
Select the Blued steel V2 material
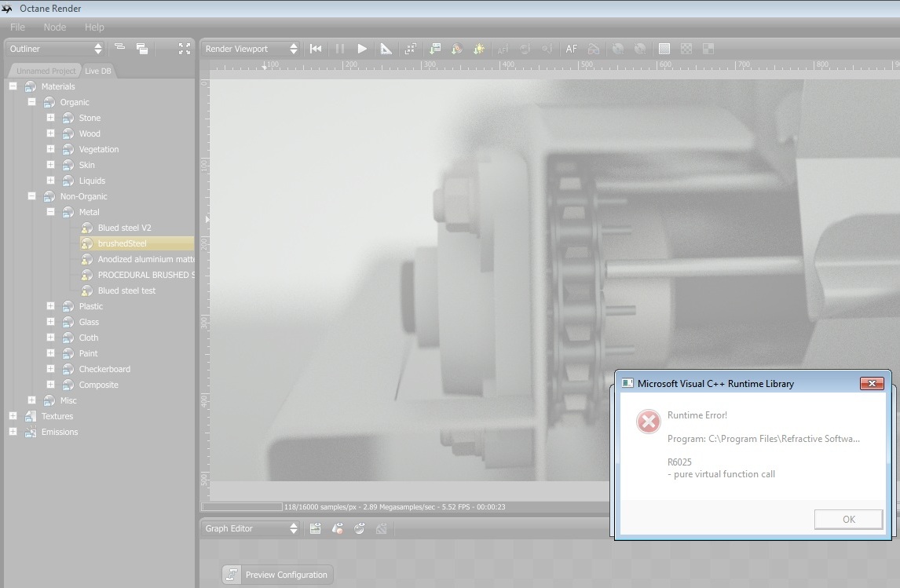tap(125, 228)
